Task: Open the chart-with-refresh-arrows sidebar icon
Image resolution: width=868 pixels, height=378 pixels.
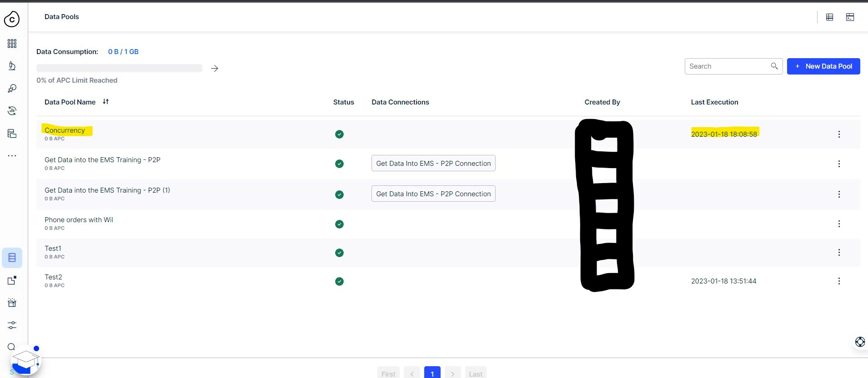Action: click(12, 110)
